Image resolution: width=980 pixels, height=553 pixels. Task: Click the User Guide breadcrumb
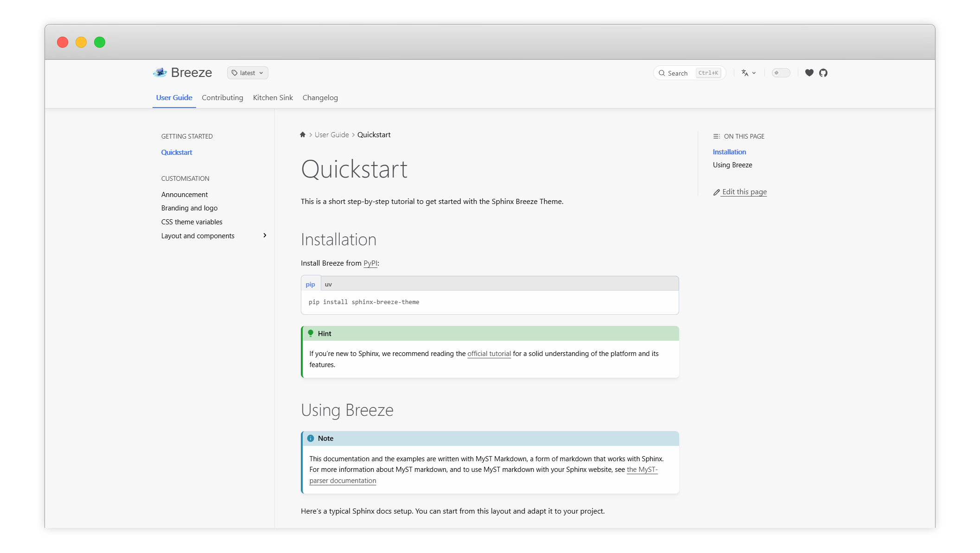331,134
